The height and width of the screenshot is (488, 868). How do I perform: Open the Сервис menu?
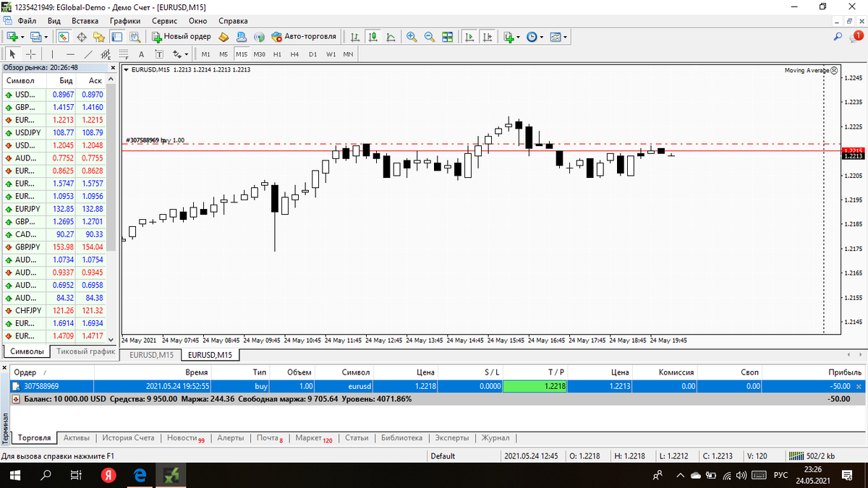point(164,21)
